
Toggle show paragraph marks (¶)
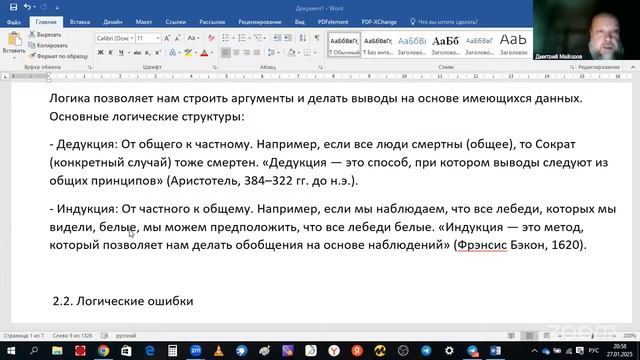[x=317, y=38]
